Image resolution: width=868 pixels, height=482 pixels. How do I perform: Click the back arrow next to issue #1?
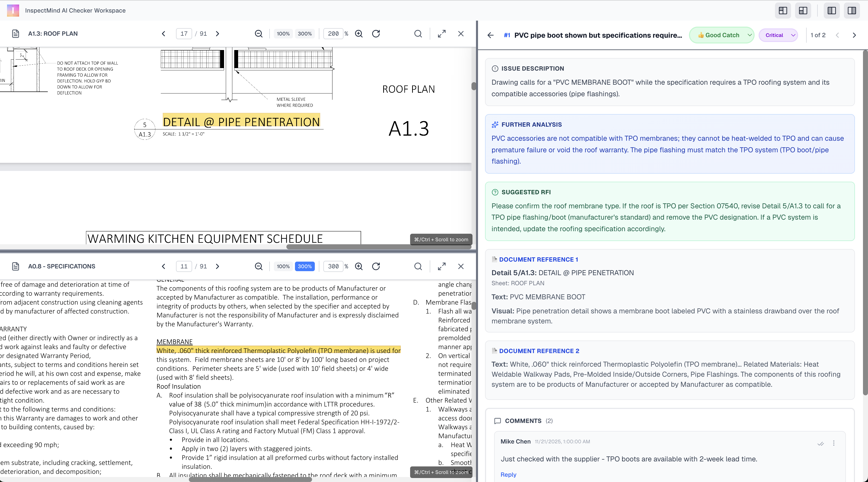(491, 35)
